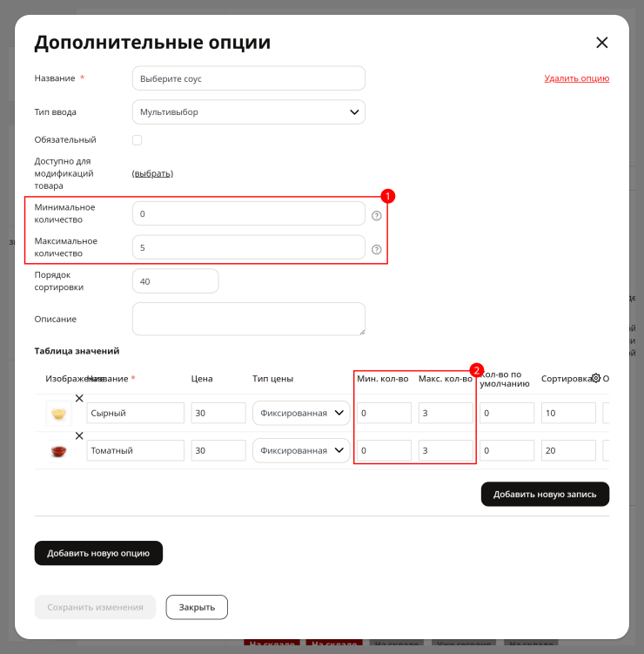This screenshot has height=654, width=644.
Task: Edit the Сырный name field
Action: (x=136, y=413)
